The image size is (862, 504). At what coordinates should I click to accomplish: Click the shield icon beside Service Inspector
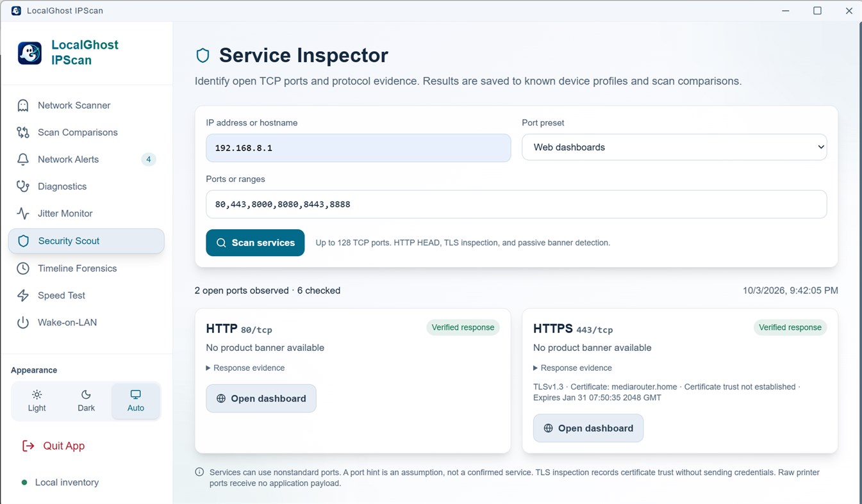[x=203, y=56]
